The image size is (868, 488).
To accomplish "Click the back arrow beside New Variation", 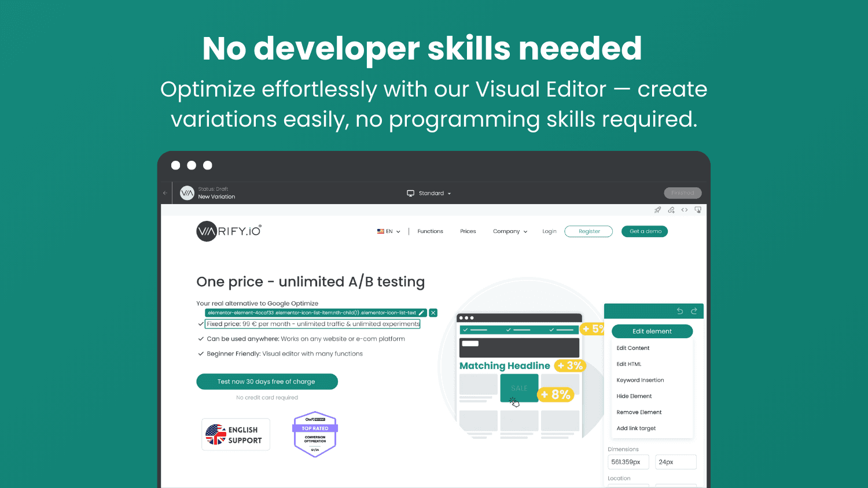I will pyautogui.click(x=165, y=193).
